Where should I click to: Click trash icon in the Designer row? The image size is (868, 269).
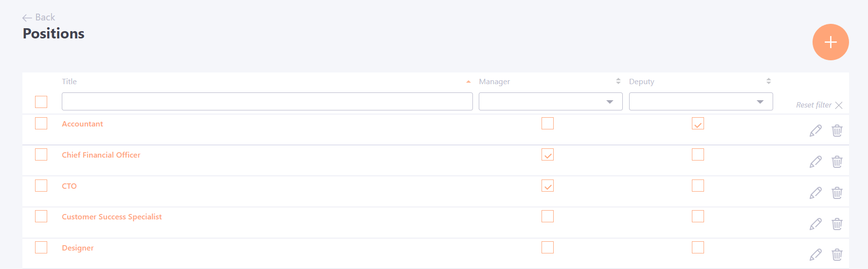(837, 255)
